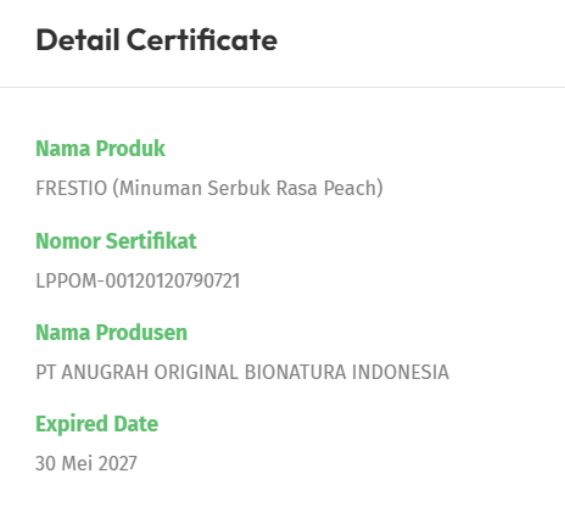
Task: Click the LPPOM prefix of certificate number
Action: (x=66, y=280)
